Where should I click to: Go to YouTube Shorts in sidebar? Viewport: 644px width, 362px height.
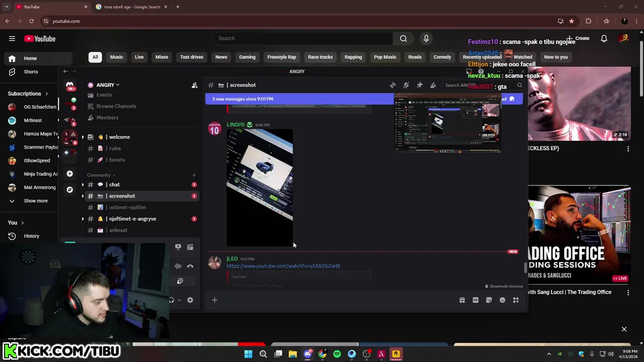(x=30, y=72)
